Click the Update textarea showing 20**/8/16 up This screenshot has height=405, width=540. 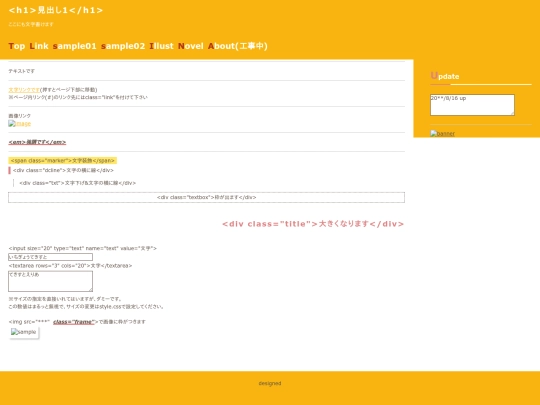(x=472, y=105)
